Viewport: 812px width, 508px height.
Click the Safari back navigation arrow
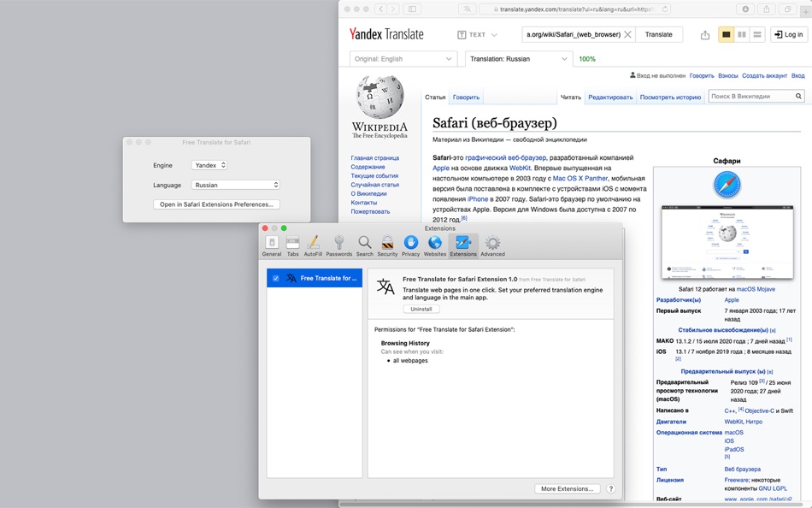tap(381, 9)
